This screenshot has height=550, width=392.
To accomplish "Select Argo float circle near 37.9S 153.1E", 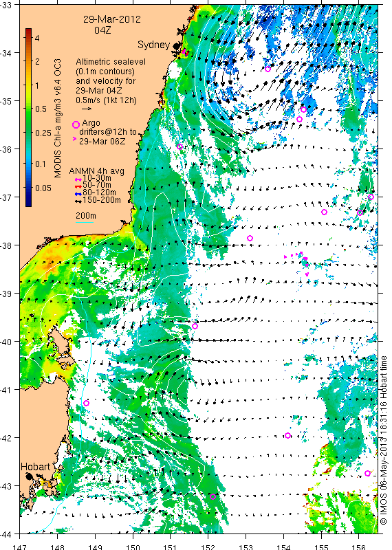I will (x=250, y=238).
